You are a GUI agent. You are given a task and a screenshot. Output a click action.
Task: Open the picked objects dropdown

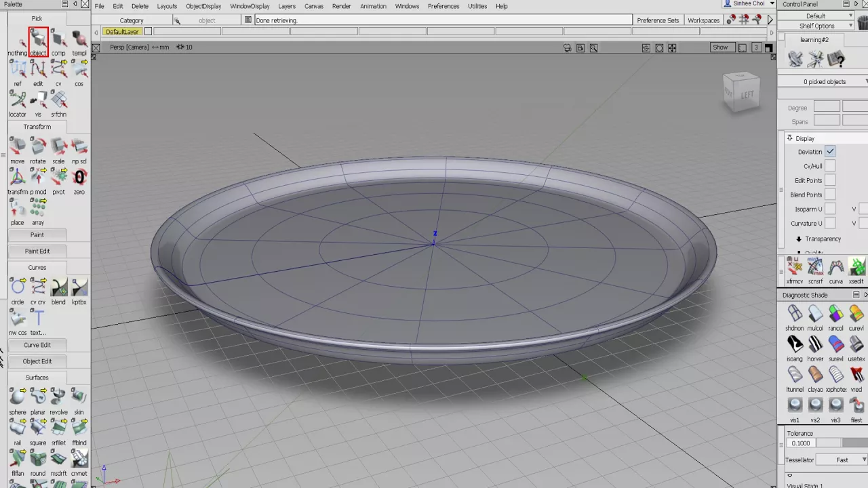click(x=824, y=81)
